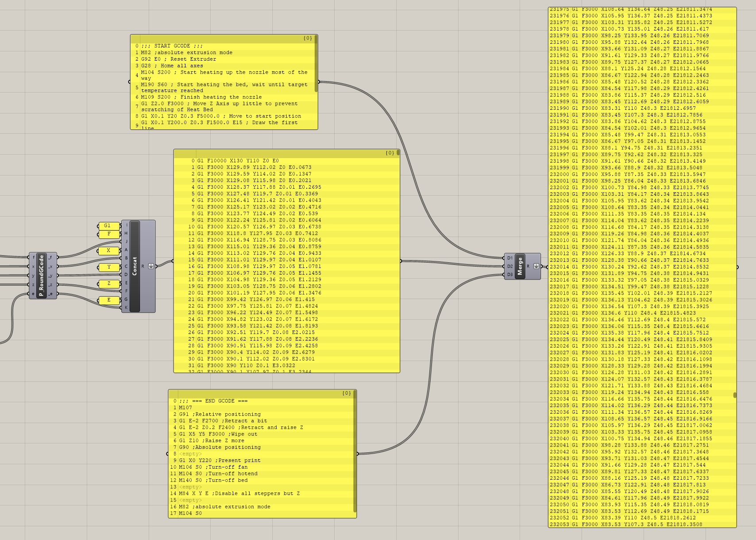Click the D3 input of the Merge component
This screenshot has height=540, width=756.
[510, 275]
